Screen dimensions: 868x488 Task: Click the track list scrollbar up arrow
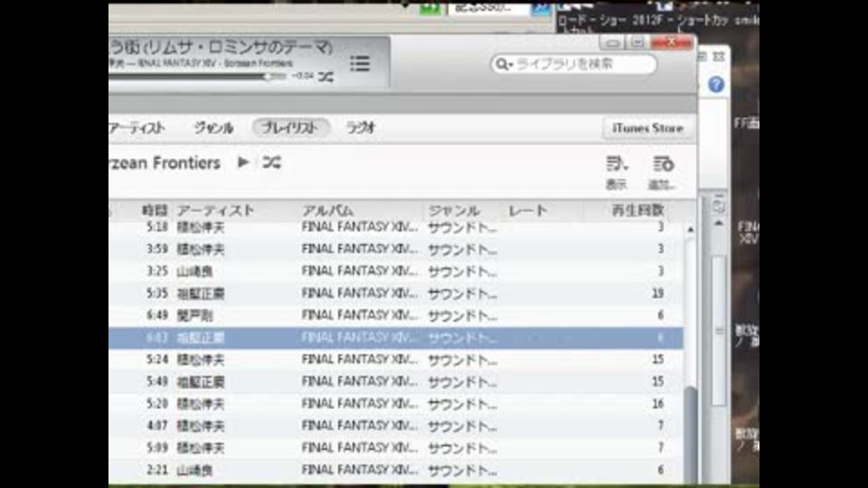[x=690, y=229]
